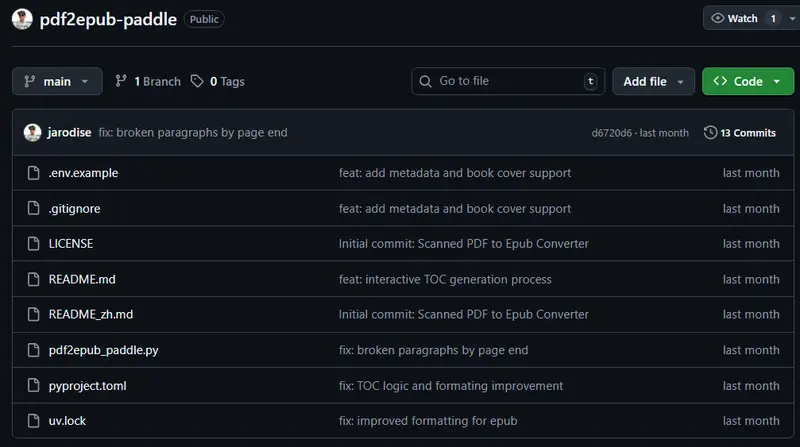Select the file icon for .gitignore
Screen dimensions: 800x447
point(33,208)
